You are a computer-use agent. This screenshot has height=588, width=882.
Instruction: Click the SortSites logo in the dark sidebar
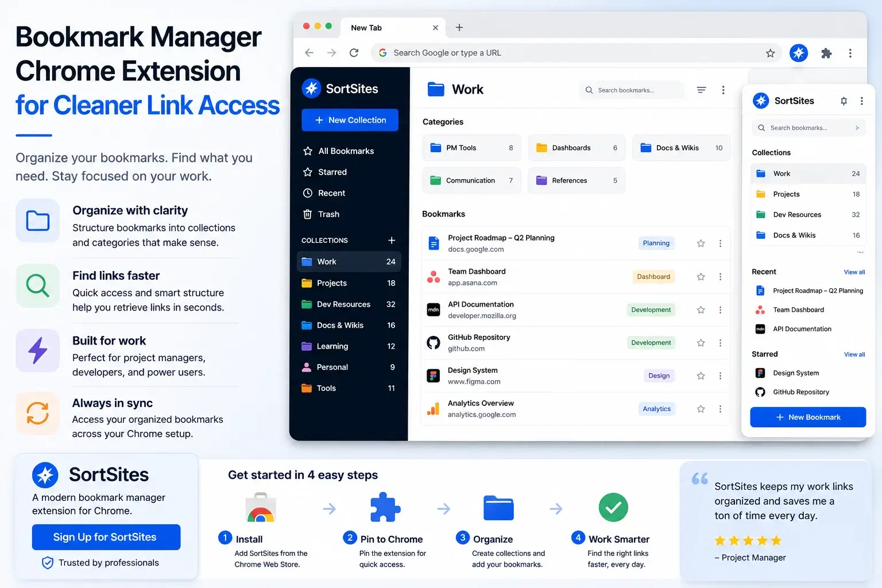click(x=340, y=88)
